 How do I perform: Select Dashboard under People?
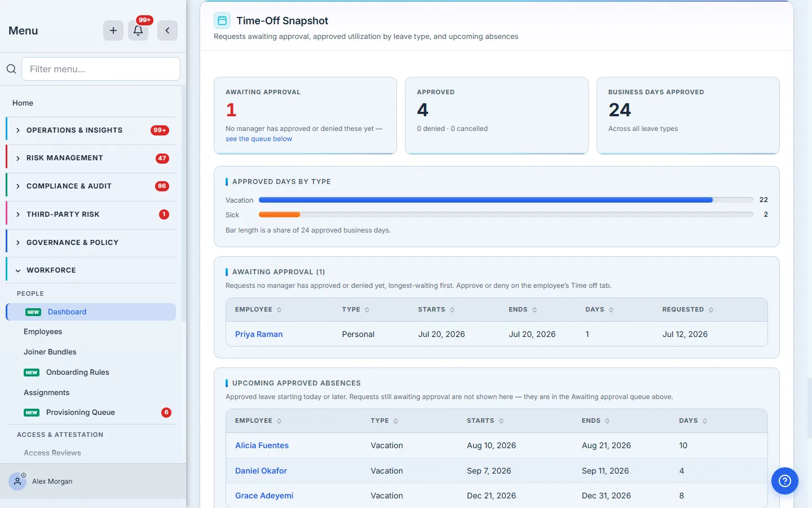(x=91, y=312)
